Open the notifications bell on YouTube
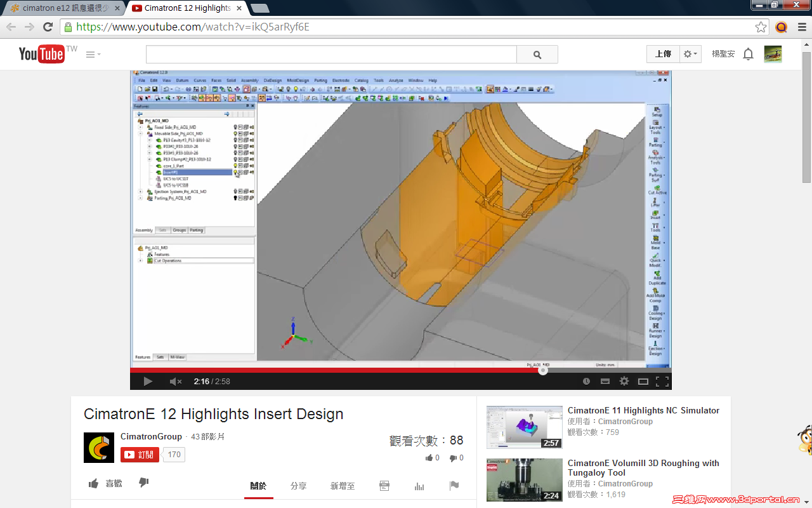The image size is (812, 508). click(749, 54)
